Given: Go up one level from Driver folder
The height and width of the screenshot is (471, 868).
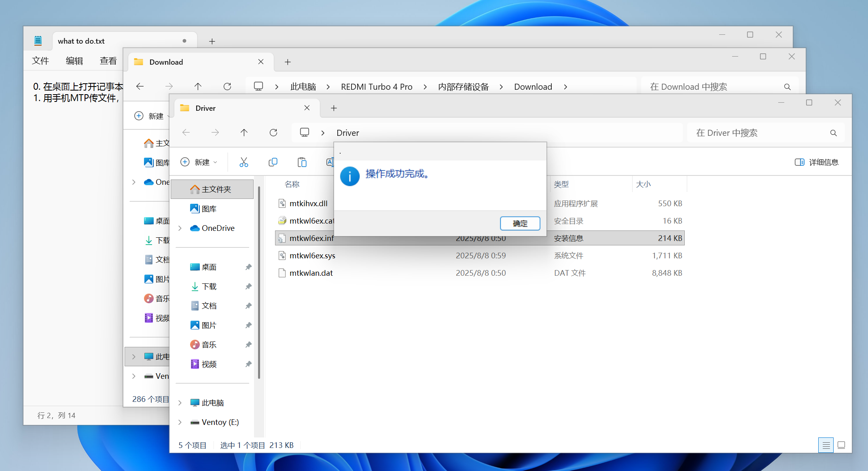Looking at the screenshot, I should pyautogui.click(x=244, y=133).
